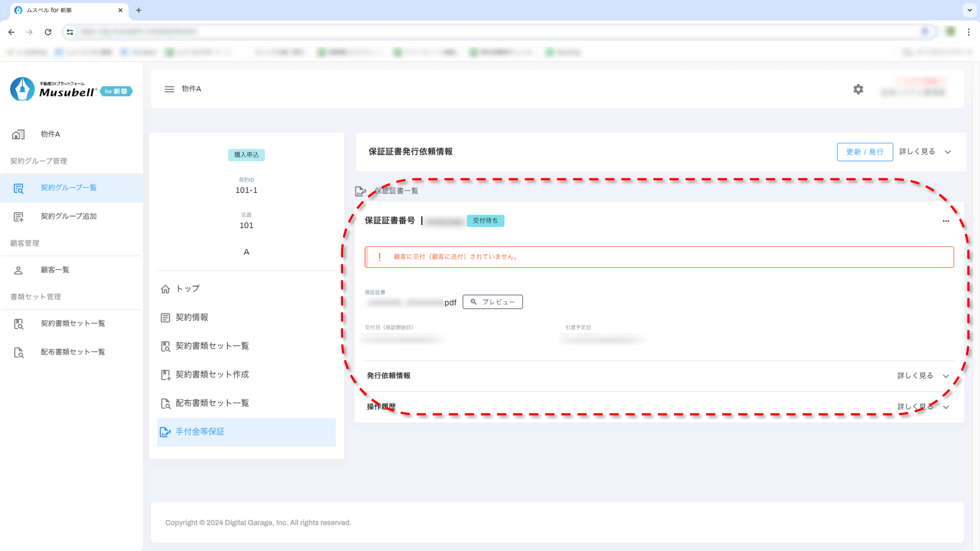Select 手付金等保証 menu item
Image resolution: width=980 pixels, height=551 pixels.
[200, 432]
